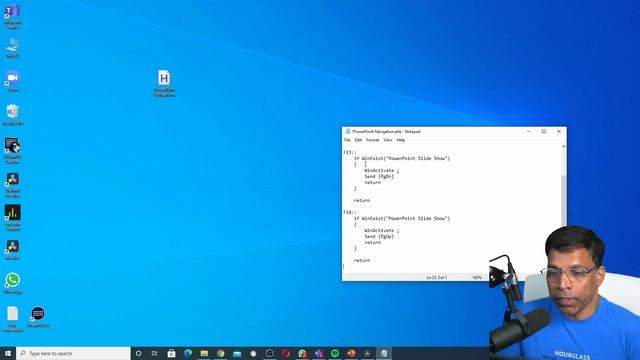Select the blank text document on the desktop
The width and height of the screenshot is (640, 360).
coord(13,319)
